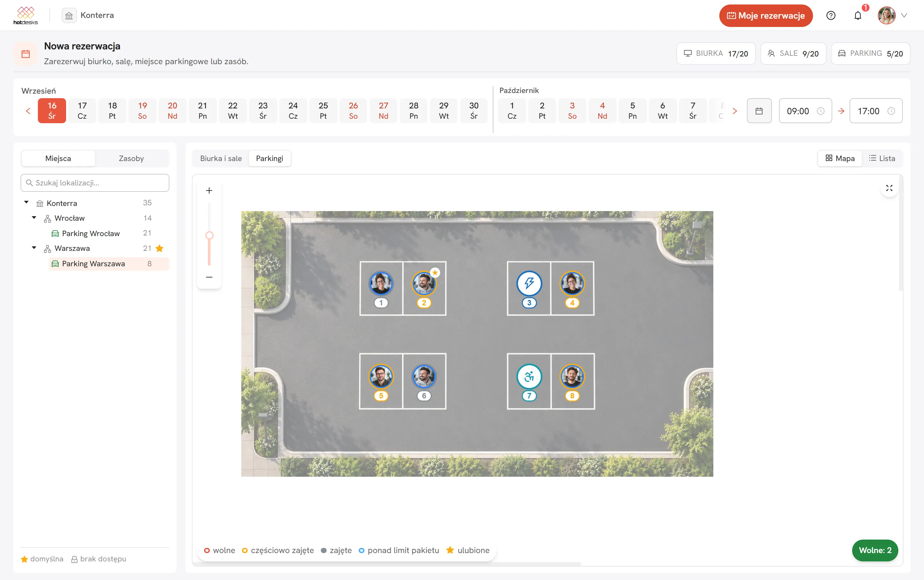Image resolution: width=924 pixels, height=580 pixels.
Task: Zoom out the map with minus
Action: coord(209,277)
